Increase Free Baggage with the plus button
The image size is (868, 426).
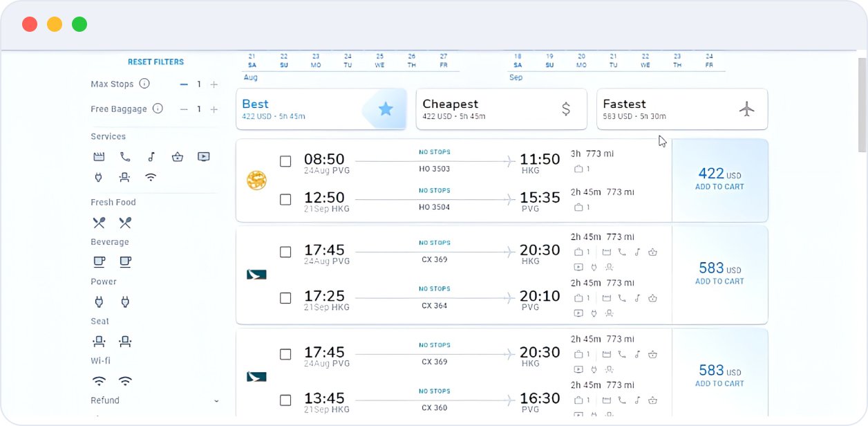point(214,109)
